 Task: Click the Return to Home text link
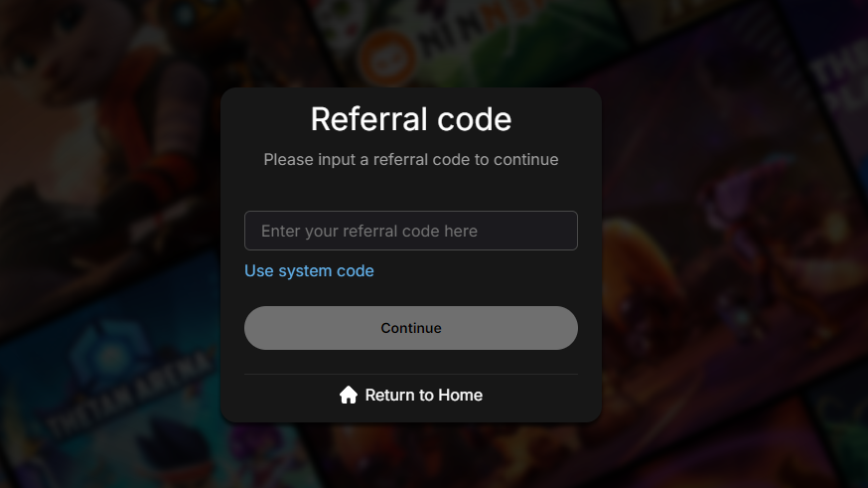point(423,395)
